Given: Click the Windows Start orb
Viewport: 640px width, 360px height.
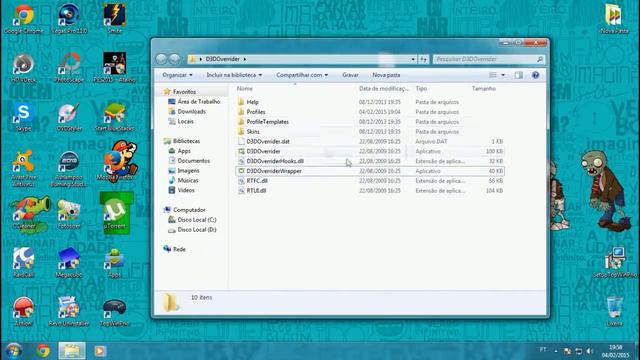Looking at the screenshot, I should coord(13,351).
